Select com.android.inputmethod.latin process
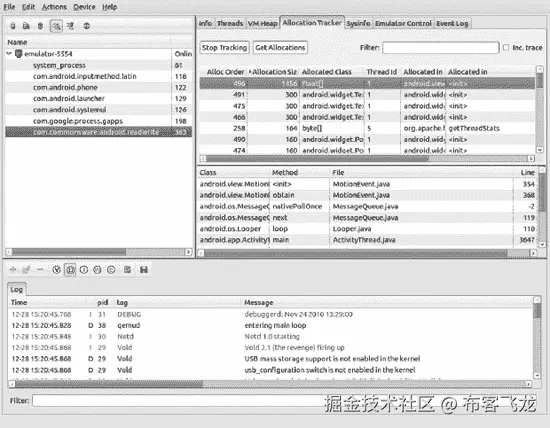The image size is (550, 428). pyautogui.click(x=98, y=76)
